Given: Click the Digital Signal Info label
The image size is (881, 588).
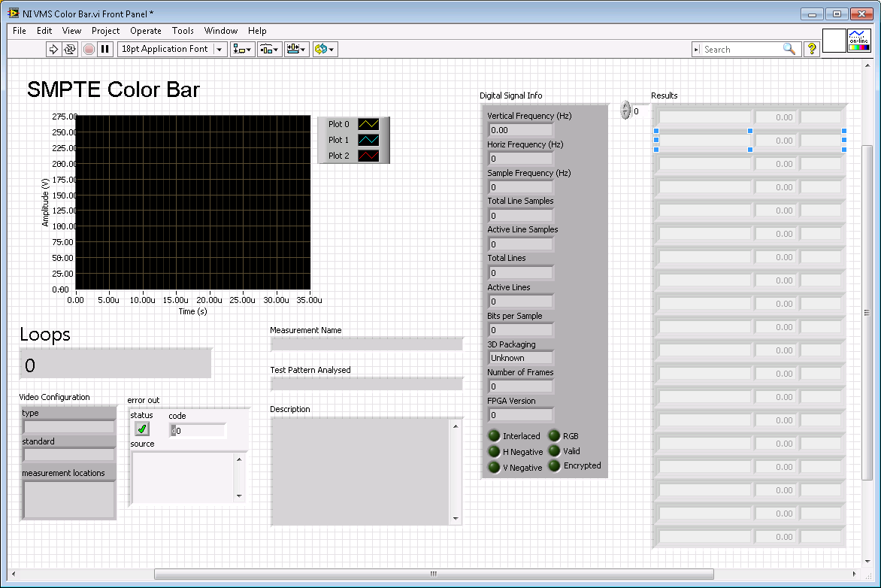Looking at the screenshot, I should point(510,95).
